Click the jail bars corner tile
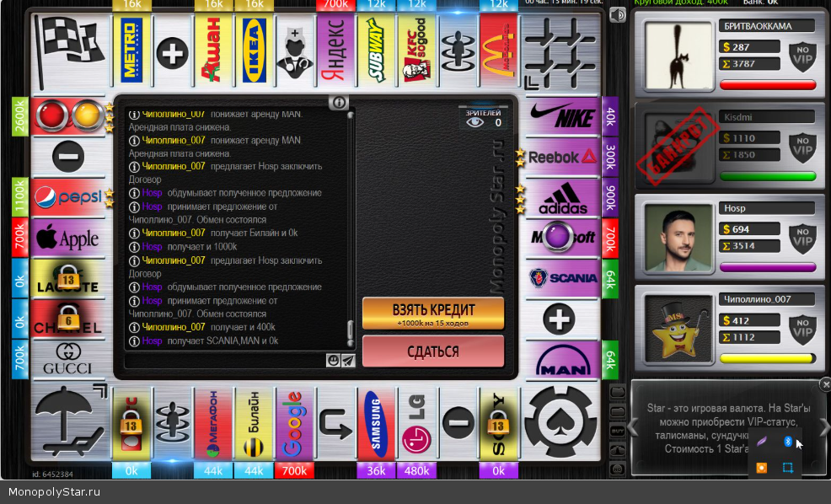This screenshot has height=504, width=831. point(560,52)
